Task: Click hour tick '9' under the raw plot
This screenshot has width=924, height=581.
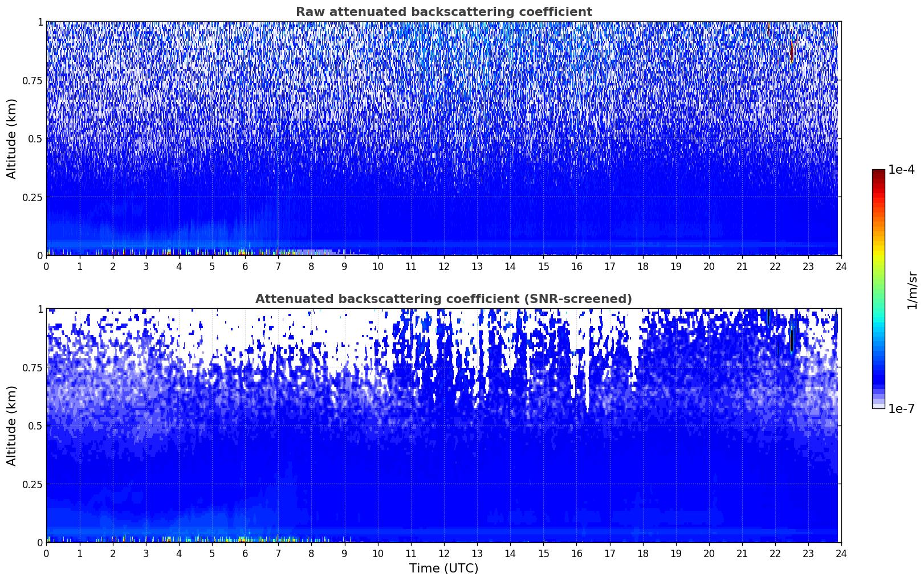Action: click(344, 266)
